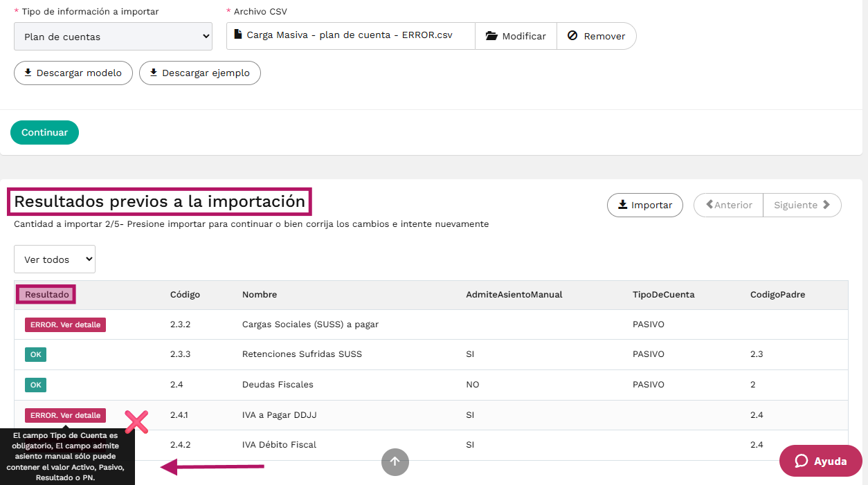Image resolution: width=868 pixels, height=485 pixels.
Task: Go to Siguiente results page
Action: pos(802,205)
